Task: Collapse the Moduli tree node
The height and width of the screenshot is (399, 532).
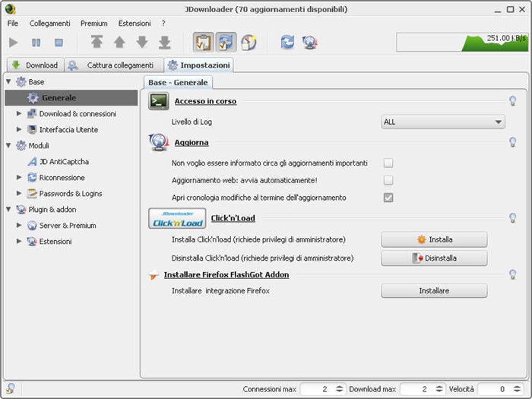Action: [x=8, y=145]
